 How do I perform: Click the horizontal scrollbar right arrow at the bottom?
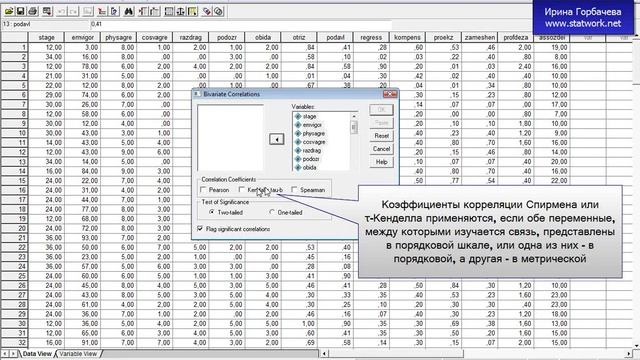point(629,354)
